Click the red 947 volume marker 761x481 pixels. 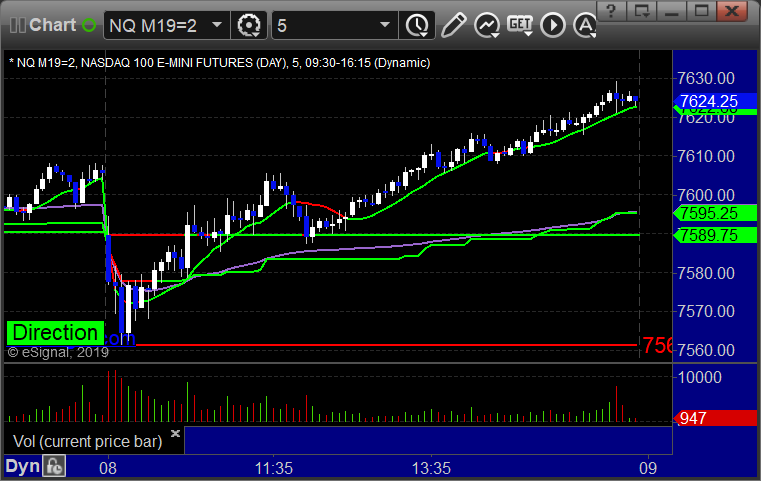tap(714, 418)
